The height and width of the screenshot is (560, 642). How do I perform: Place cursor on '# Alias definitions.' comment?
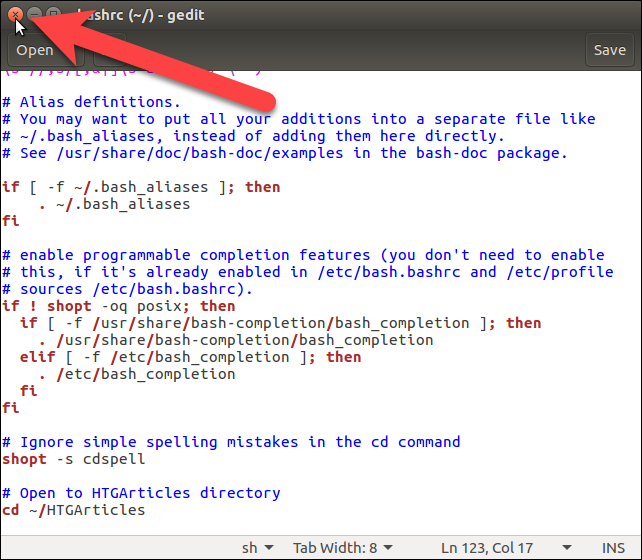[92, 102]
